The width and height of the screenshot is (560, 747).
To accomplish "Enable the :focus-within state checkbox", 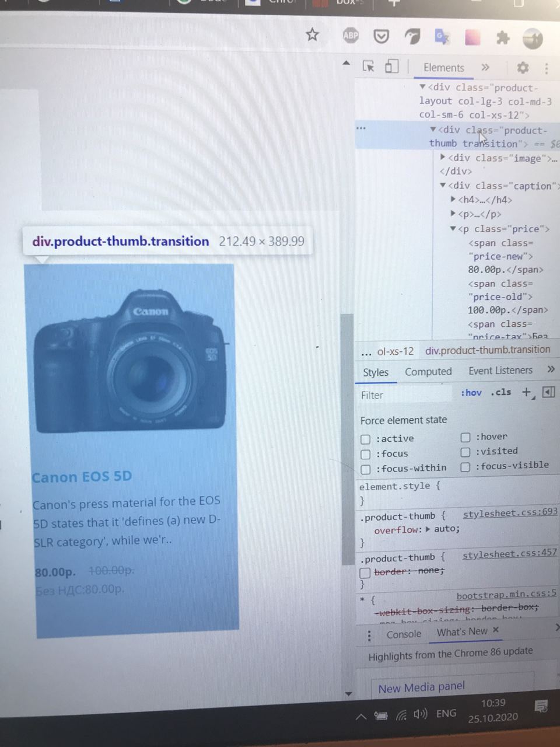I will coord(365,470).
